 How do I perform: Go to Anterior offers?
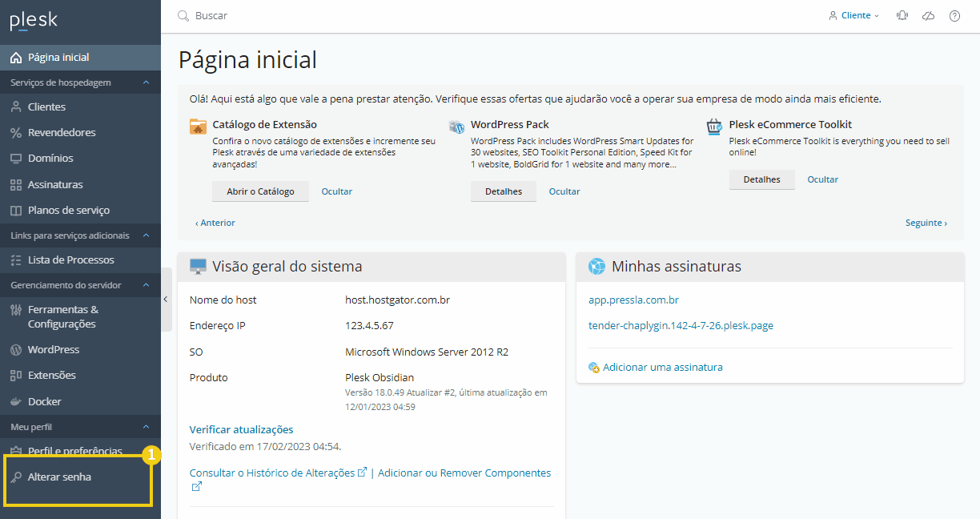click(x=215, y=223)
